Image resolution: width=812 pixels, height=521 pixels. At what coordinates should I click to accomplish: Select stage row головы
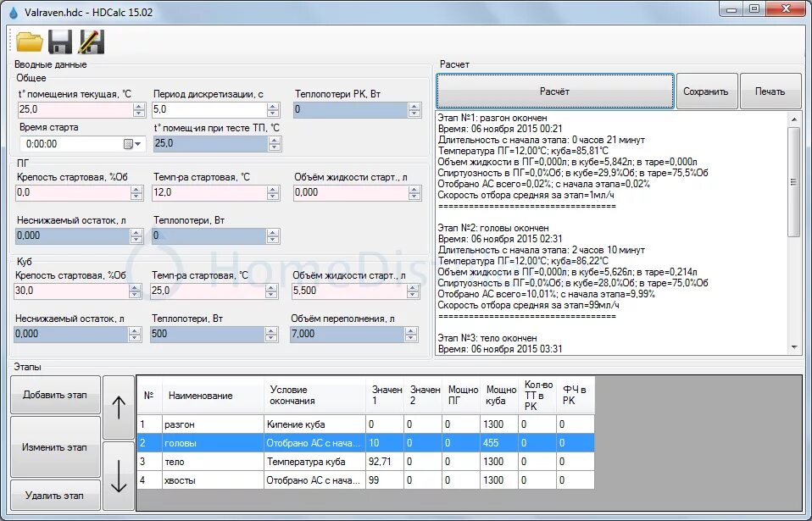coord(365,443)
